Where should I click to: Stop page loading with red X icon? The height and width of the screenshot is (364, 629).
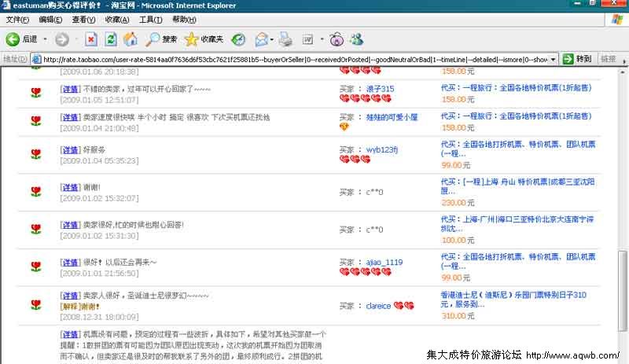(x=91, y=39)
